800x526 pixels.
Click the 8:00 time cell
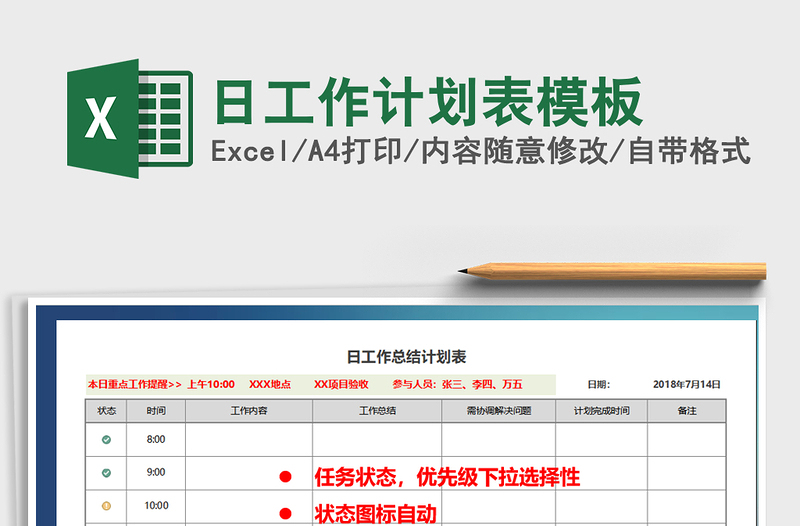[156, 440]
